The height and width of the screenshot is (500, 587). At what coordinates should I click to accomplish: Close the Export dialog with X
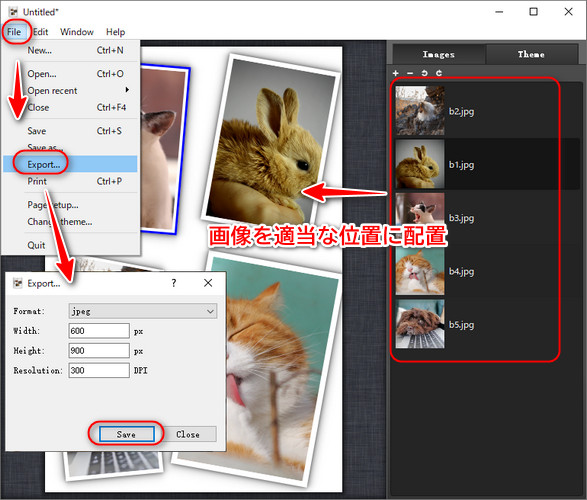[208, 283]
